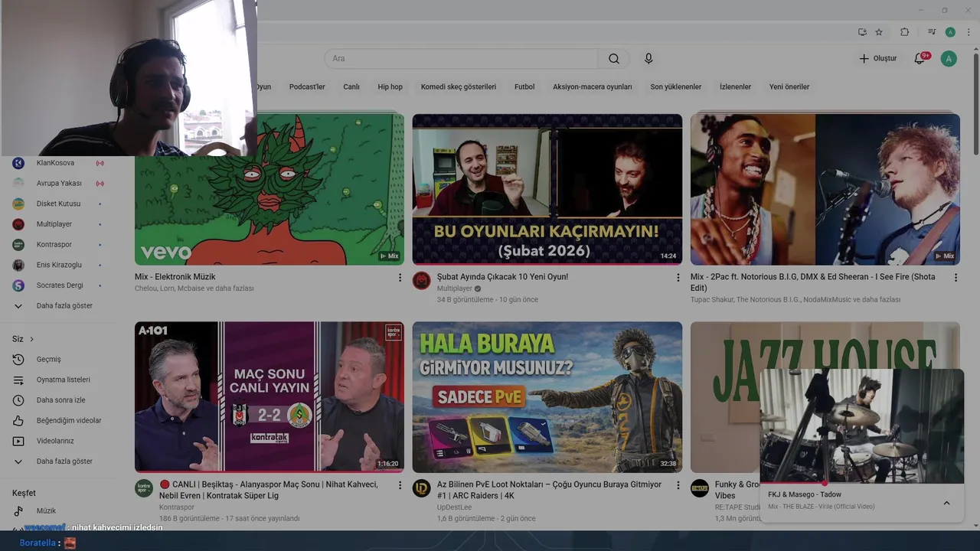The width and height of the screenshot is (980, 551).
Task: Click the install app icon in address bar
Action: point(862,32)
